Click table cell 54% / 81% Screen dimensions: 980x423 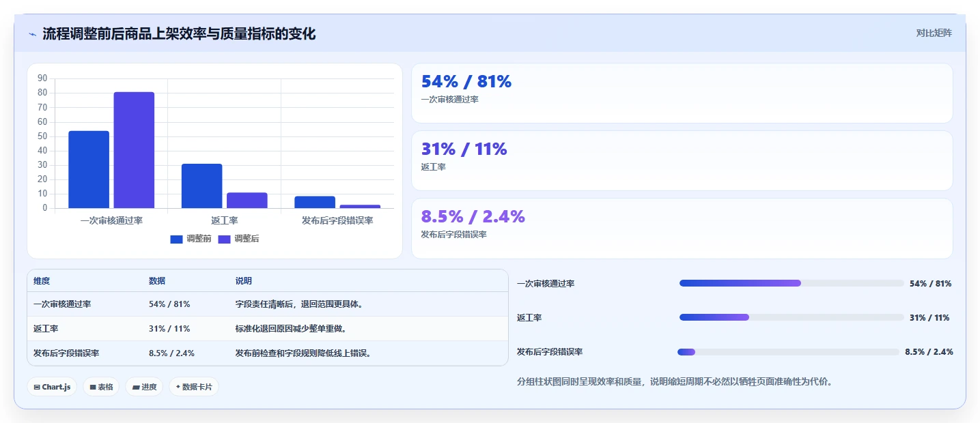169,304
